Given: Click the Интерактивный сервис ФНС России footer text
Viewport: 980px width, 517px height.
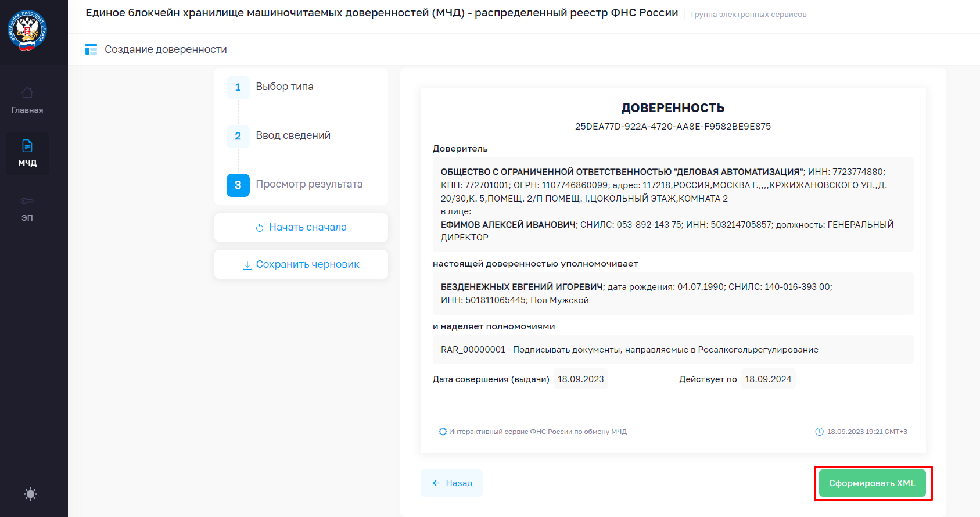Looking at the screenshot, I should coord(538,432).
